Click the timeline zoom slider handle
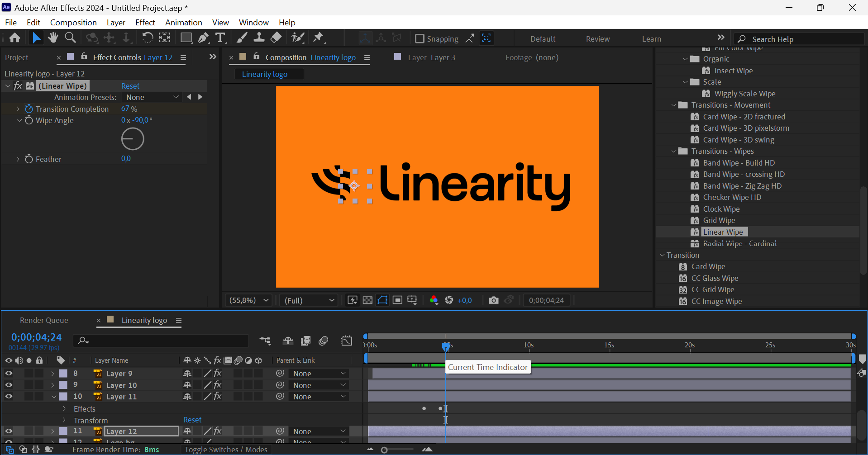This screenshot has height=455, width=868. (x=384, y=450)
